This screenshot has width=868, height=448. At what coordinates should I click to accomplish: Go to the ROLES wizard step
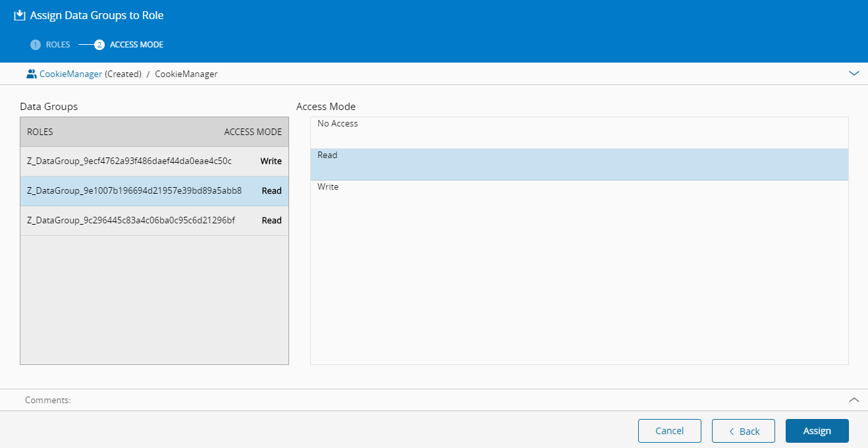[58, 45]
